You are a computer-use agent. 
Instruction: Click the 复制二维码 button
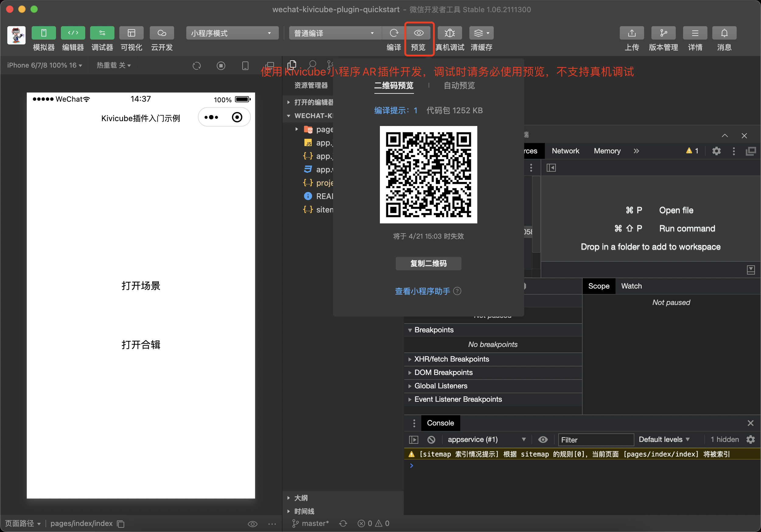click(428, 264)
